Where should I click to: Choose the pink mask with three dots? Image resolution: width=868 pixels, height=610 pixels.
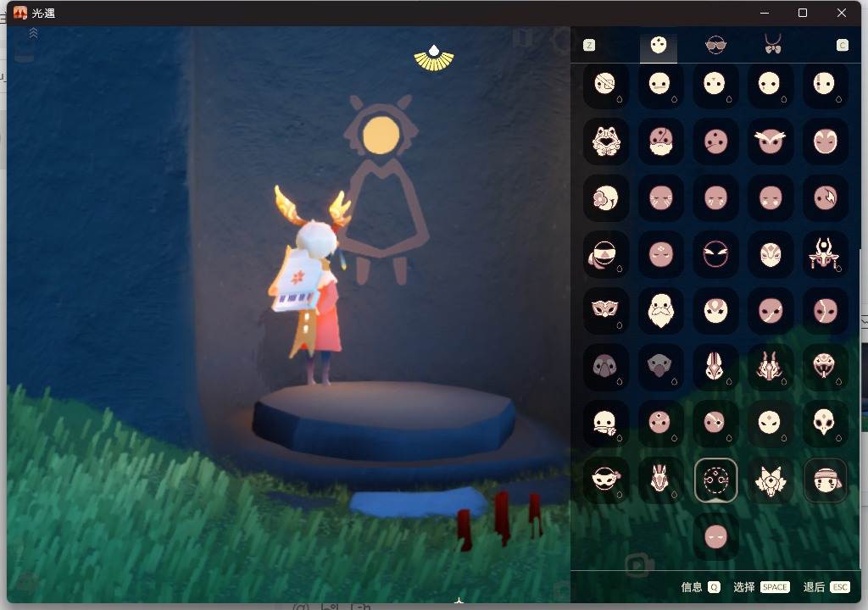tap(715, 141)
